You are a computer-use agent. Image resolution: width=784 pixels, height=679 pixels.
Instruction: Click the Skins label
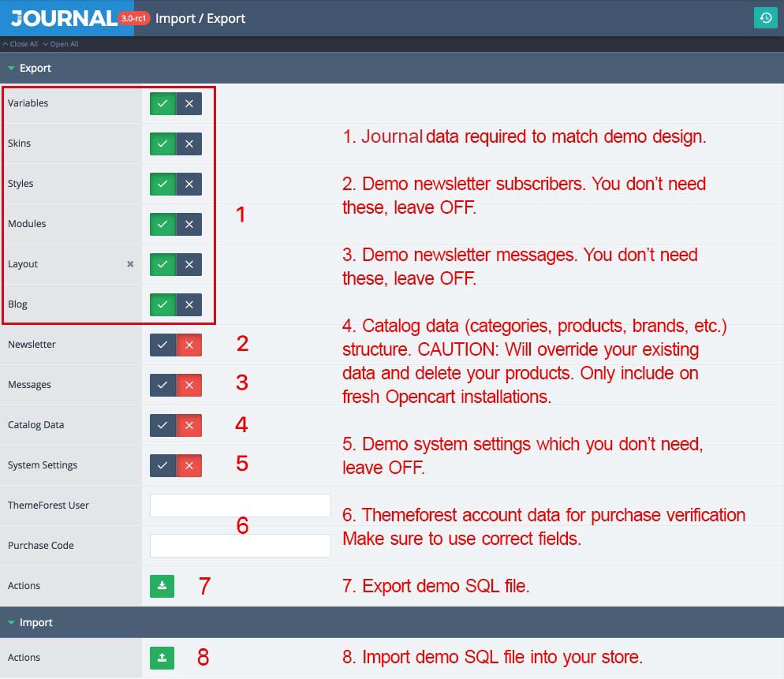tap(19, 144)
